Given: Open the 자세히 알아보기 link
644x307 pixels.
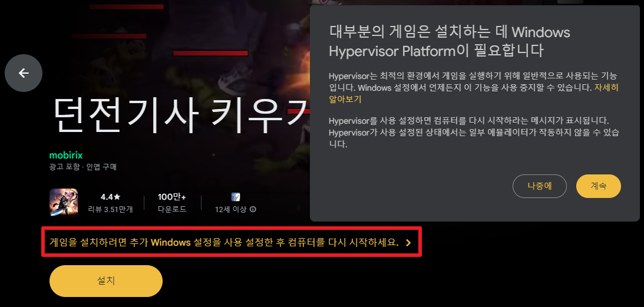Looking at the screenshot, I should pyautogui.click(x=606, y=88).
